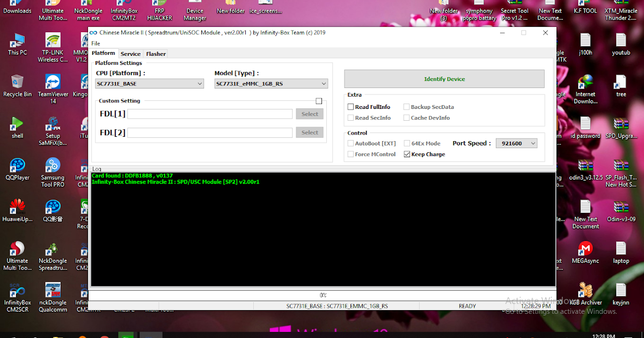Click status text SC7731E_BASE : SC7731E_EMMC_1GB_RS
The height and width of the screenshot is (338, 644).
click(337, 306)
